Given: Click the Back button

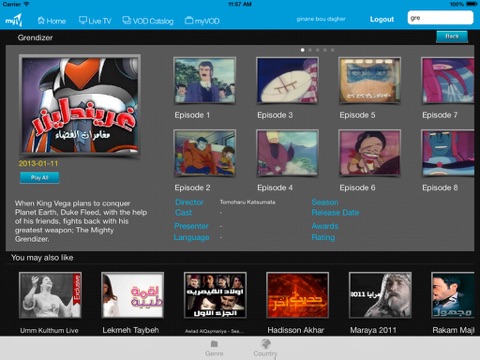Looking at the screenshot, I should tap(452, 36).
